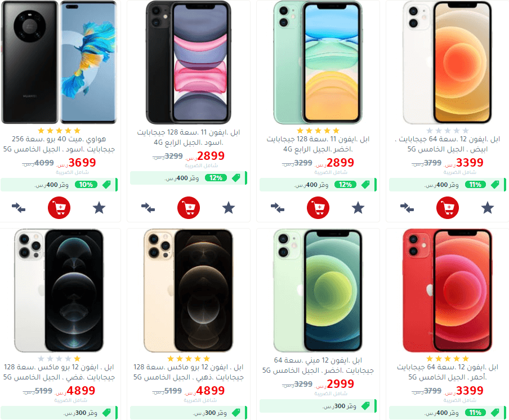The width and height of the screenshot is (509, 420).
Task: Favorite the green iPhone 11 star
Action: point(358,208)
